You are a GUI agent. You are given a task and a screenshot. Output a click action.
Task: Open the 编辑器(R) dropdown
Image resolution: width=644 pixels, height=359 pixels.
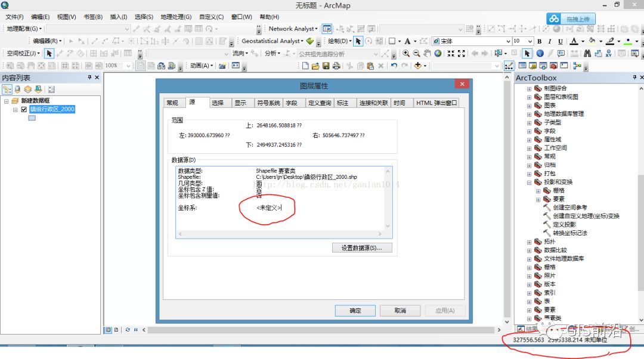click(47, 41)
